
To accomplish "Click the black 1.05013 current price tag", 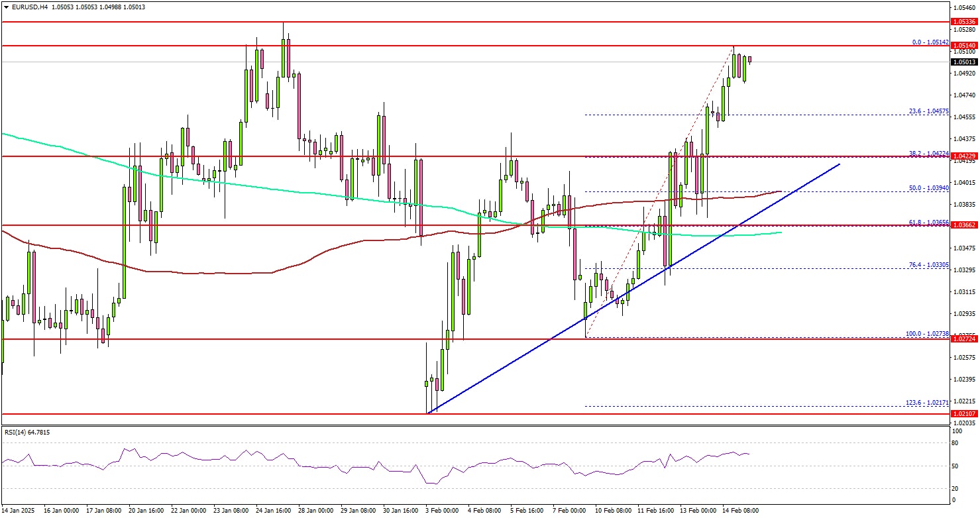I will point(963,62).
